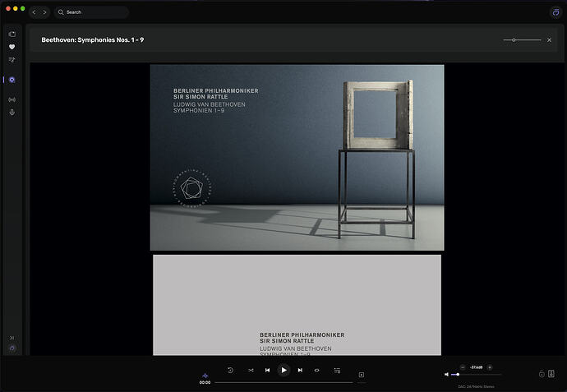Image resolution: width=567 pixels, height=392 pixels.
Task: Open podcasts via the microphone icon
Action: pos(12,113)
